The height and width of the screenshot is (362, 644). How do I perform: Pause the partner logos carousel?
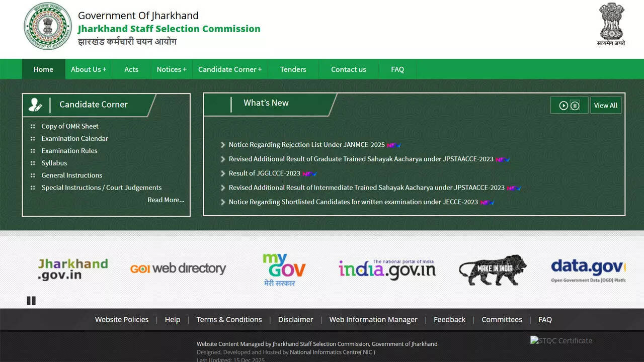(x=31, y=301)
